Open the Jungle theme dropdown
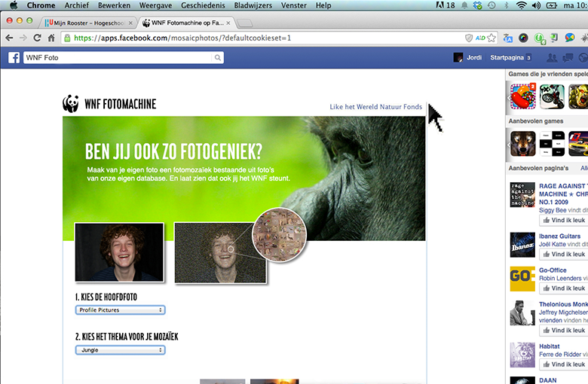588x384 pixels. pyautogui.click(x=121, y=350)
